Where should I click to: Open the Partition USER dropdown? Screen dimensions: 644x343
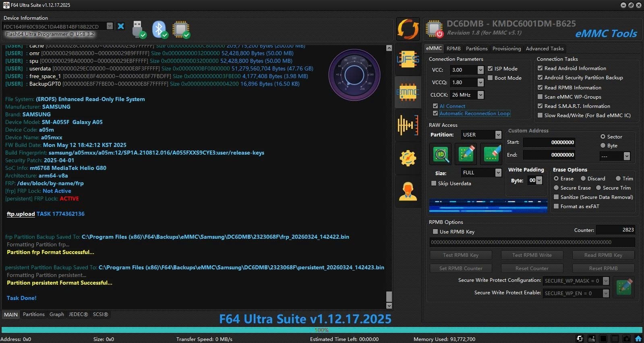tap(498, 135)
